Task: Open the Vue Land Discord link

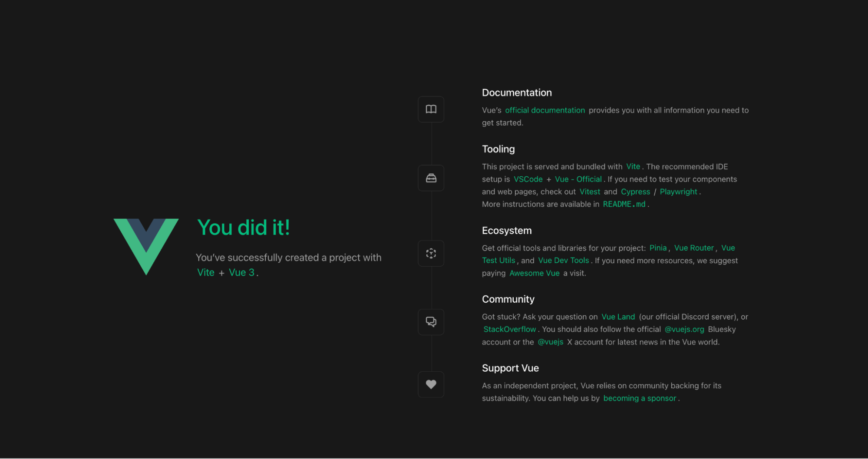Action: pos(618,317)
